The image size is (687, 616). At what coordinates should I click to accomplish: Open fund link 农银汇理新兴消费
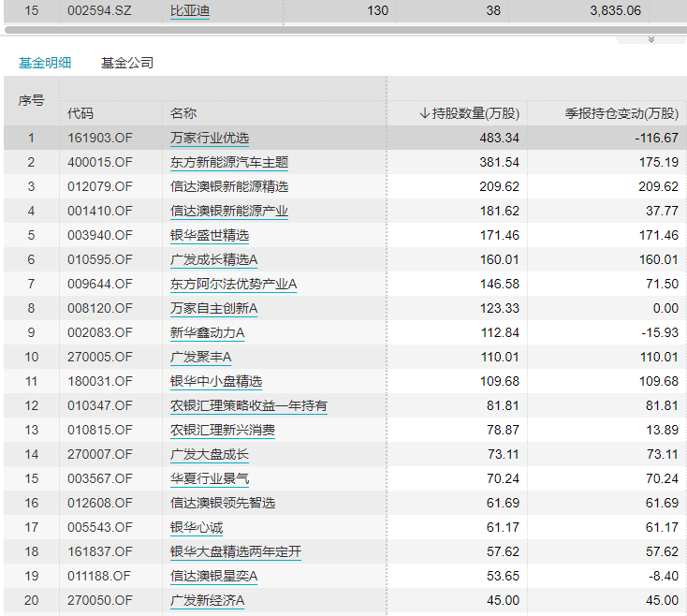(223, 430)
